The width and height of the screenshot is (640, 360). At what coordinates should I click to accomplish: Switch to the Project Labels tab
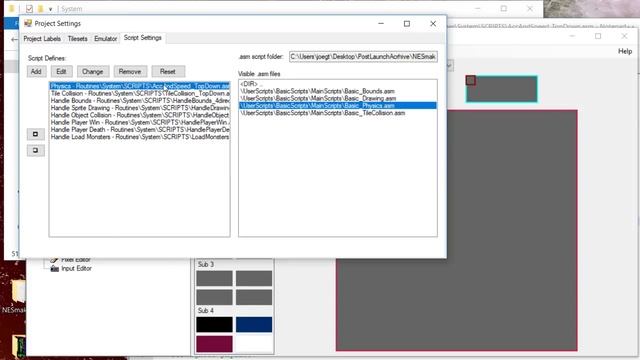click(42, 39)
